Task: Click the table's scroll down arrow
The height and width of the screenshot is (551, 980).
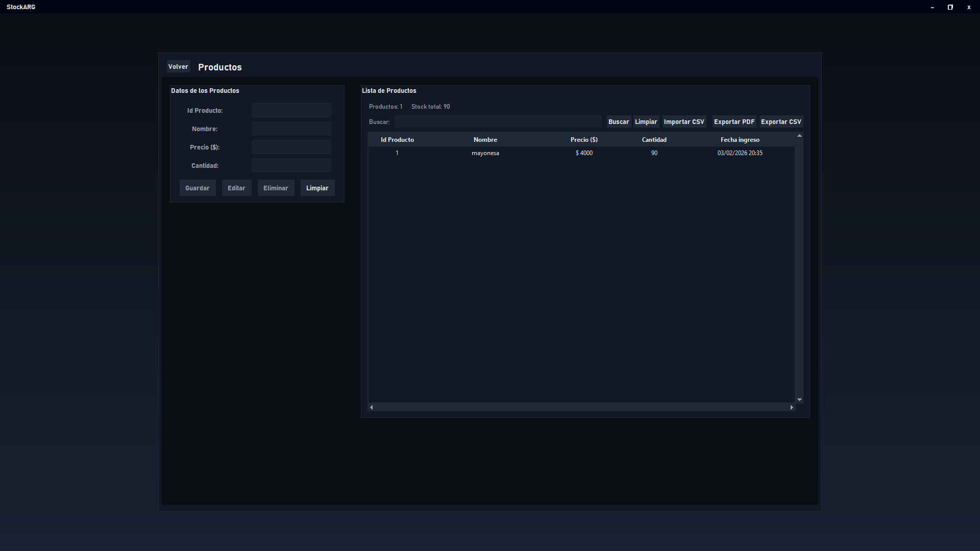Action: click(799, 399)
